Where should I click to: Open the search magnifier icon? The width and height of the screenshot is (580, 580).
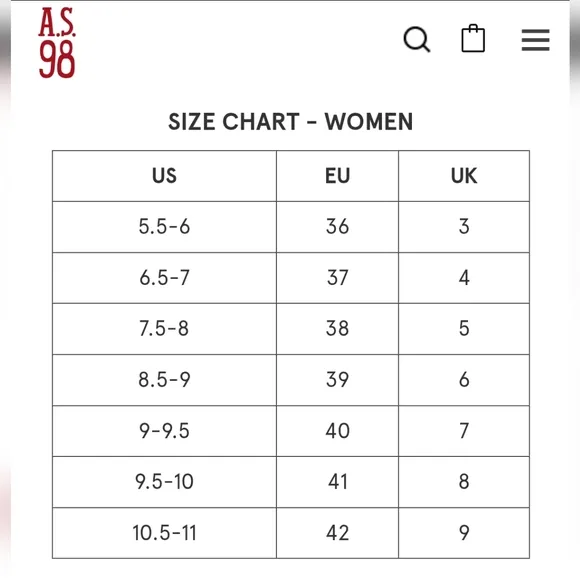point(417,39)
